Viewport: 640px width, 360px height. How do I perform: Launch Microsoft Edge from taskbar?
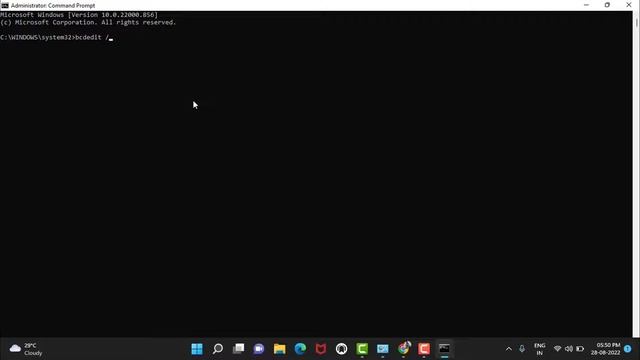click(x=300, y=349)
